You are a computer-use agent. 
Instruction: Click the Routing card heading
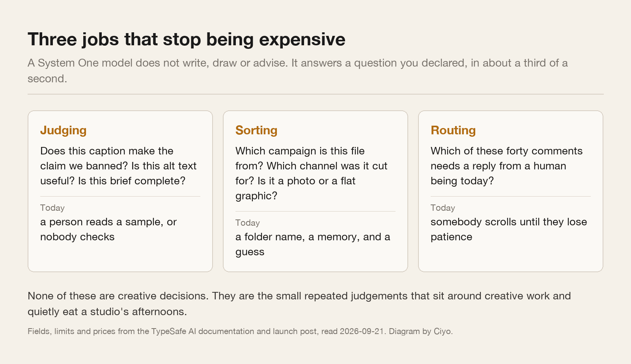(453, 130)
